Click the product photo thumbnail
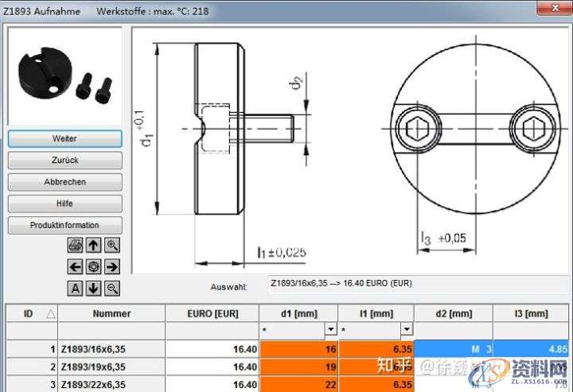573x392 pixels. tap(64, 76)
